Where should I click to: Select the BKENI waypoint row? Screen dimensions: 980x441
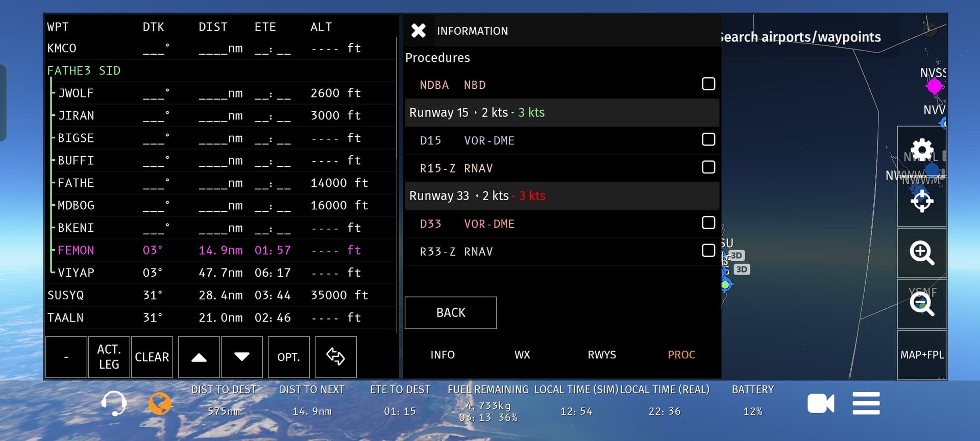pos(220,228)
